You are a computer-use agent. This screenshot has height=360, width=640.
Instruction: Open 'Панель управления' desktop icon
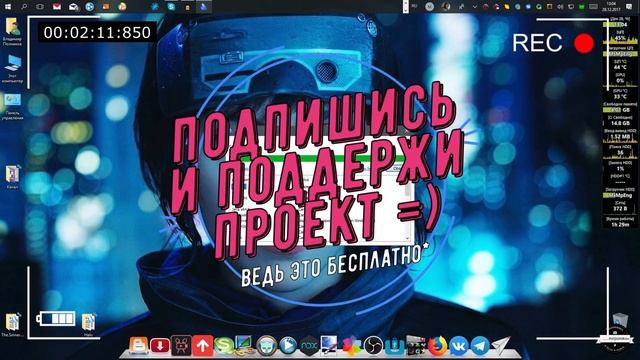[12, 106]
